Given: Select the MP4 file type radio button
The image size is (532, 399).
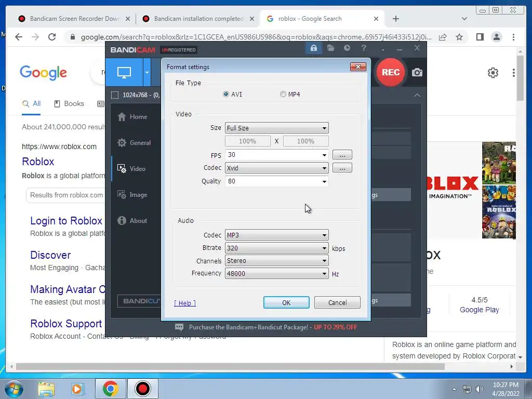Looking at the screenshot, I should coord(283,95).
